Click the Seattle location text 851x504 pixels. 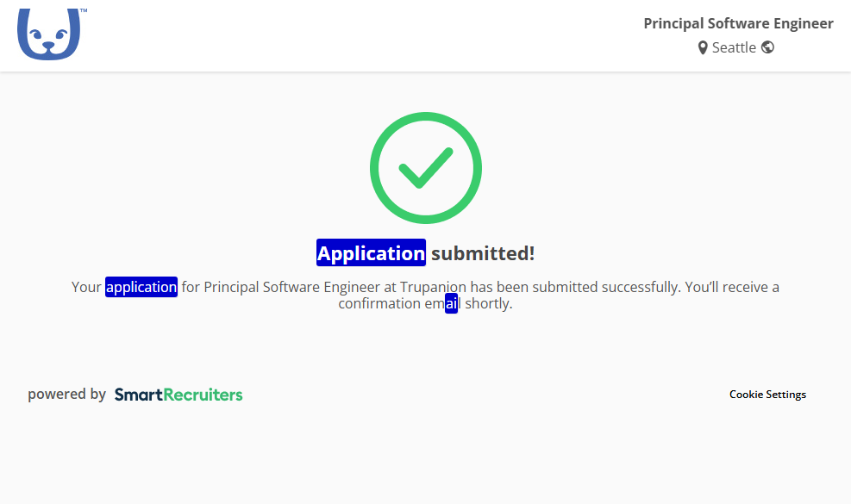tap(734, 47)
